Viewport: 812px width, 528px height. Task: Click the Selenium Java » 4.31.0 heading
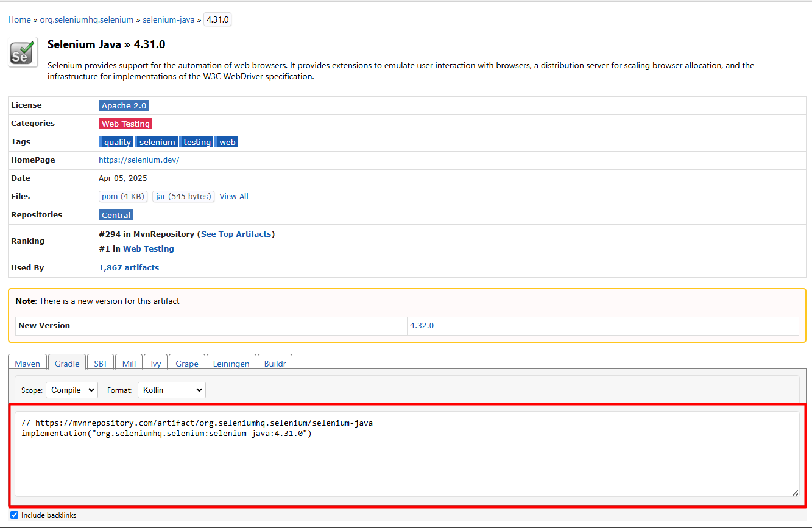tap(107, 44)
